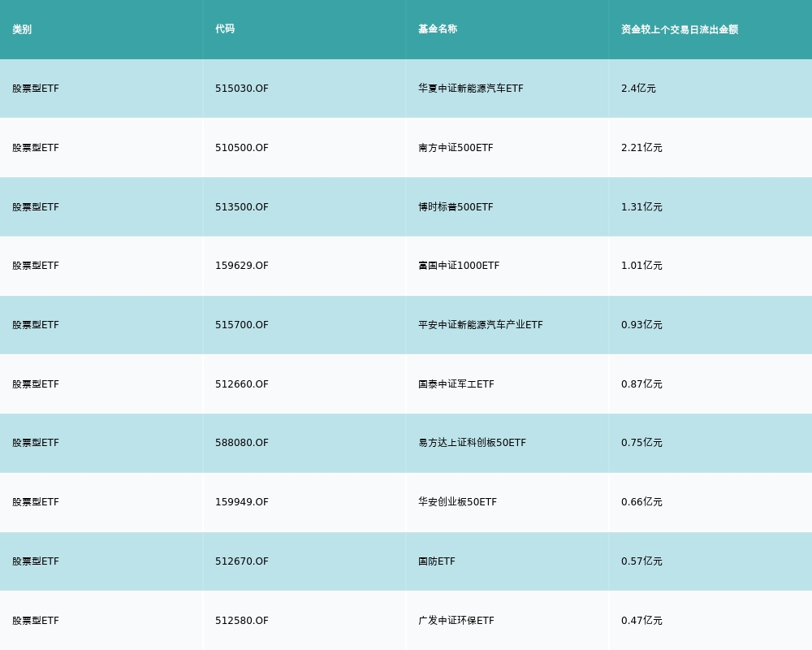The image size is (812, 650).
Task: Click fund name 富国中证1000ETF
Action: [x=459, y=266]
